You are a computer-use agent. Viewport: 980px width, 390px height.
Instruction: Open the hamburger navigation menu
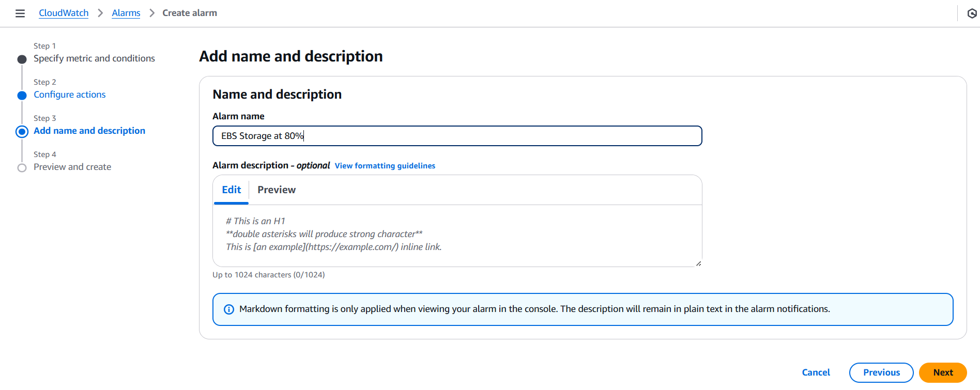coord(20,13)
